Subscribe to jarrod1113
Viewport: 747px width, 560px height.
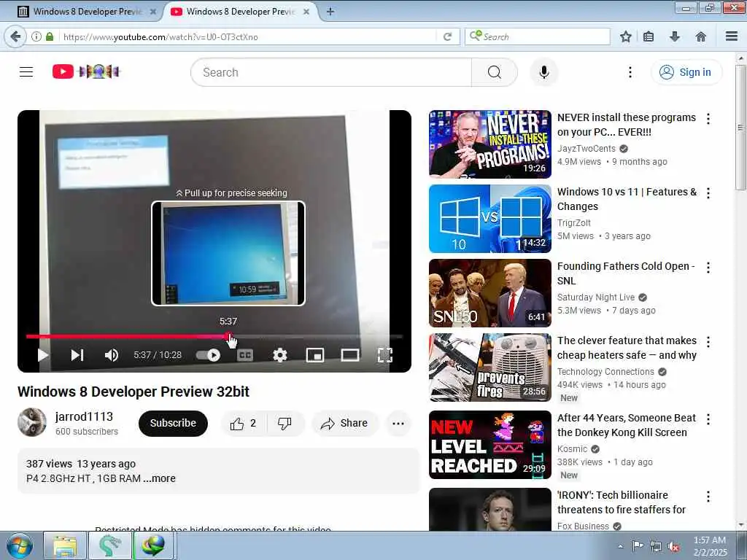coord(173,424)
